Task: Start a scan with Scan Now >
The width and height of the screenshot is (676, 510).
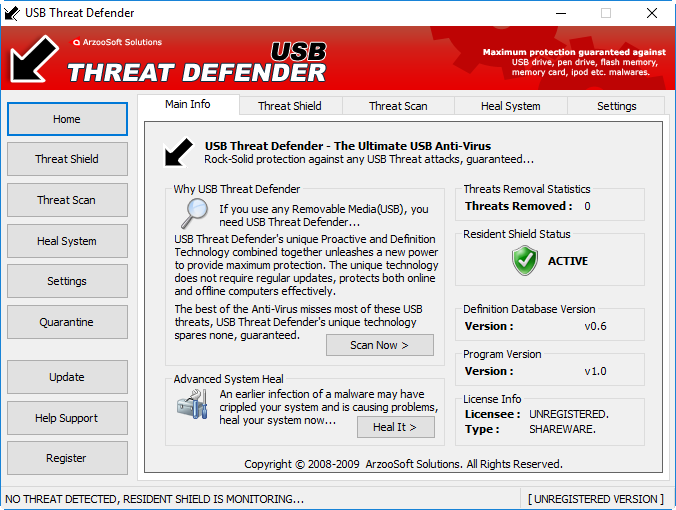Action: [380, 345]
